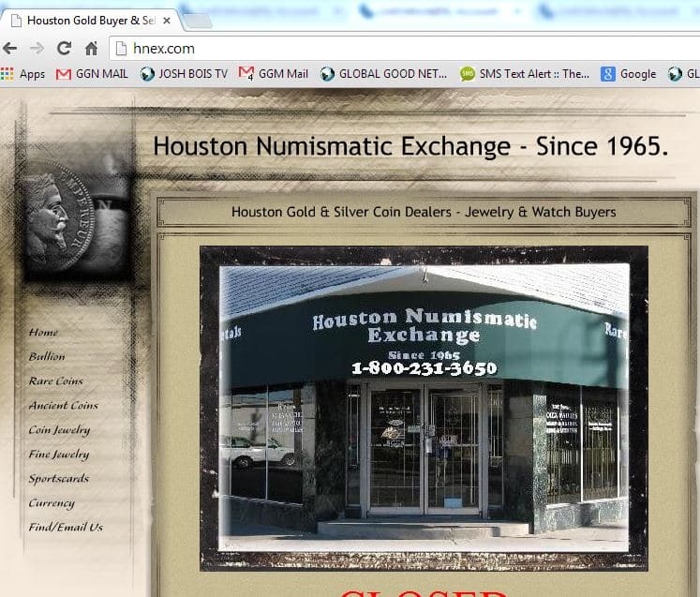Open the GGN MAIL Gmail bookmark
Screen dimensions: 700x597
[92, 74]
